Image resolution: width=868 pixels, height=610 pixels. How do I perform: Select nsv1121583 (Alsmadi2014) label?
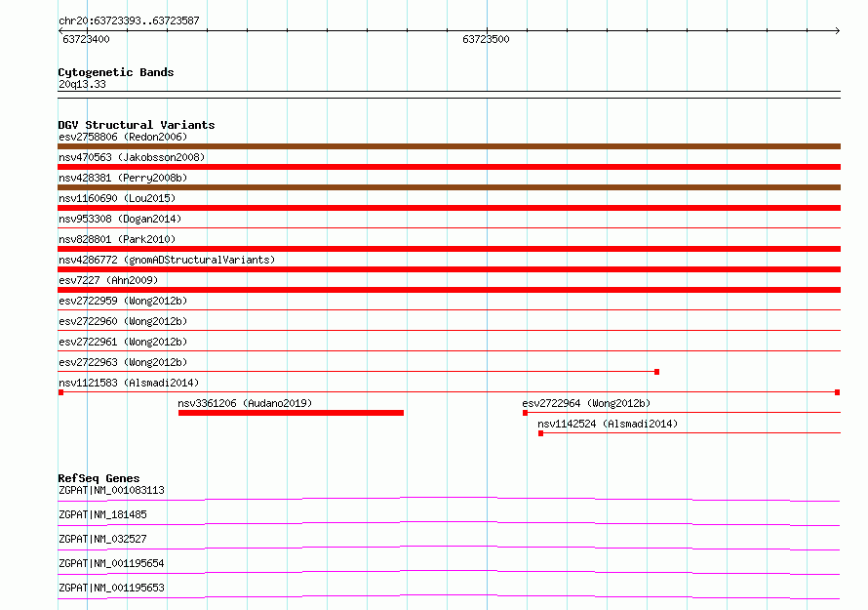129,383
